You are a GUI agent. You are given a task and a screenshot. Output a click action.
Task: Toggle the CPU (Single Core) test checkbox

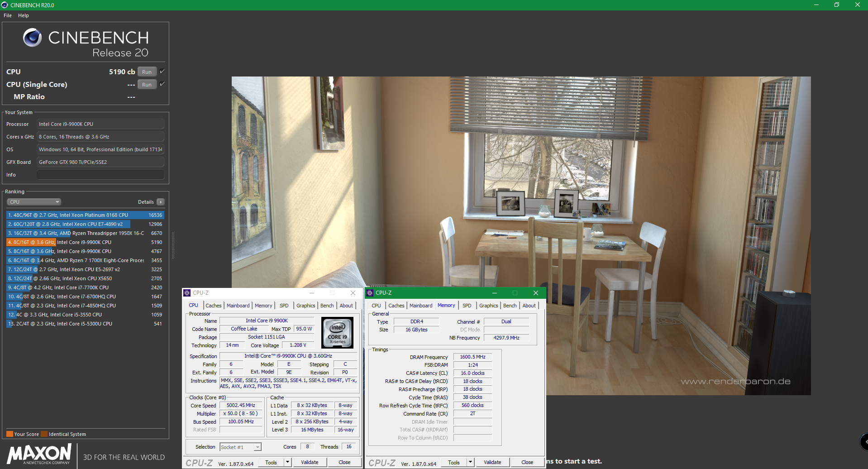pyautogui.click(x=162, y=84)
